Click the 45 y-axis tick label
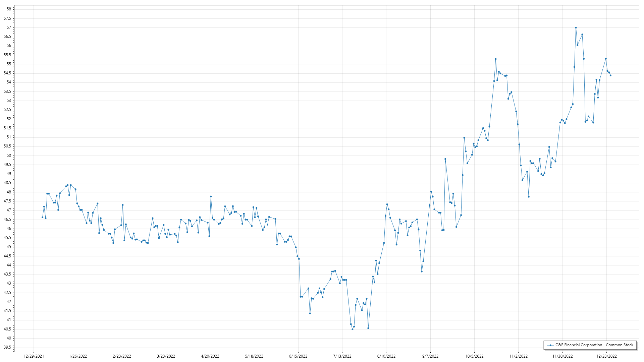Screen dimensions: 644x362 tap(9, 247)
